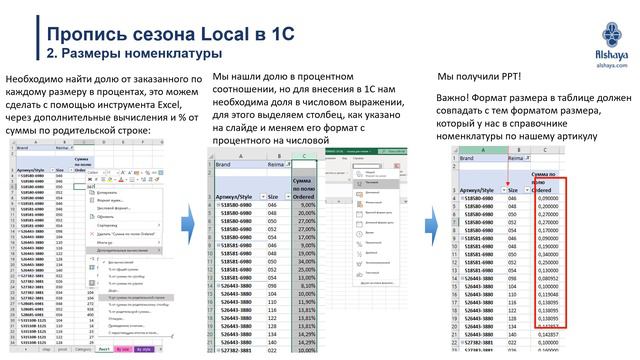Click the fraction ½ format icon
Viewport: 640px width, 360px height.
[360, 253]
